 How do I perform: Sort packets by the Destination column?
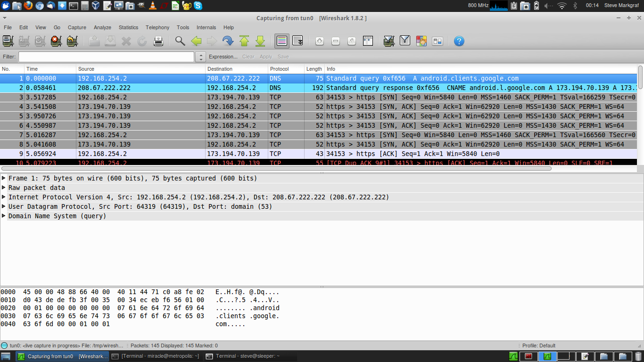point(237,69)
